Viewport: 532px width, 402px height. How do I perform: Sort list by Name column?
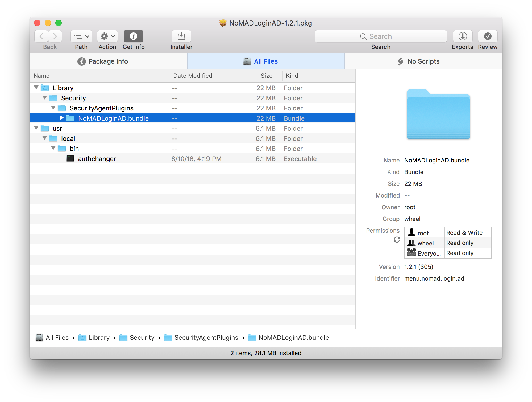tap(100, 76)
